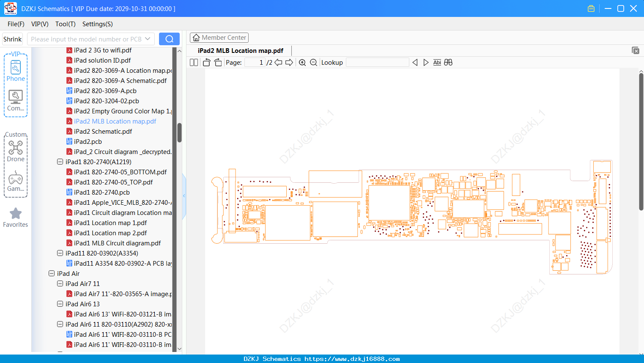Click the Lookup search field
Image resolution: width=644 pixels, height=363 pixels.
click(377, 63)
